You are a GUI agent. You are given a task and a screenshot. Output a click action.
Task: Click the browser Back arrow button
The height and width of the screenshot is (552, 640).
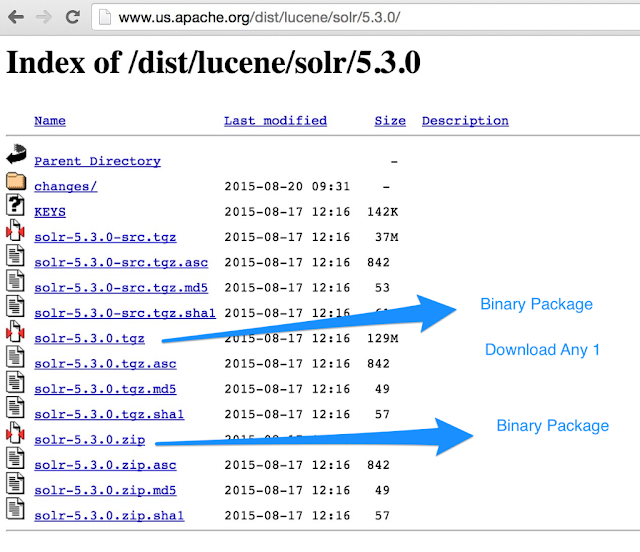pos(16,17)
